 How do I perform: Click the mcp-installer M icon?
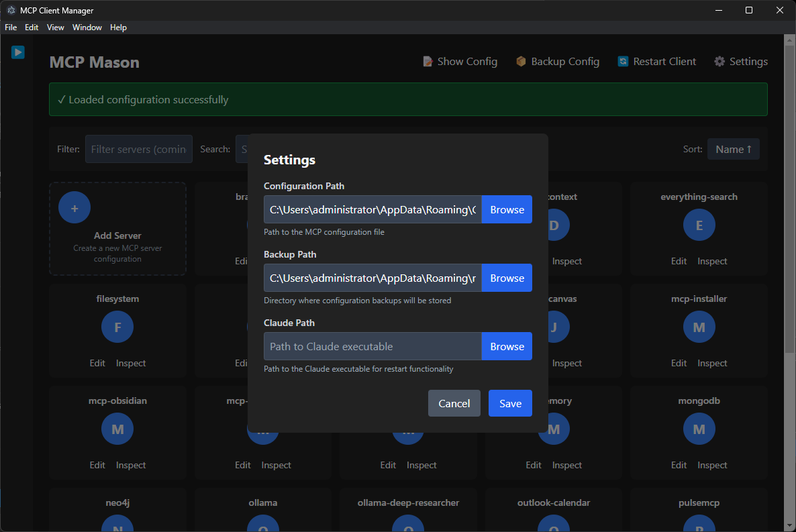click(x=699, y=327)
